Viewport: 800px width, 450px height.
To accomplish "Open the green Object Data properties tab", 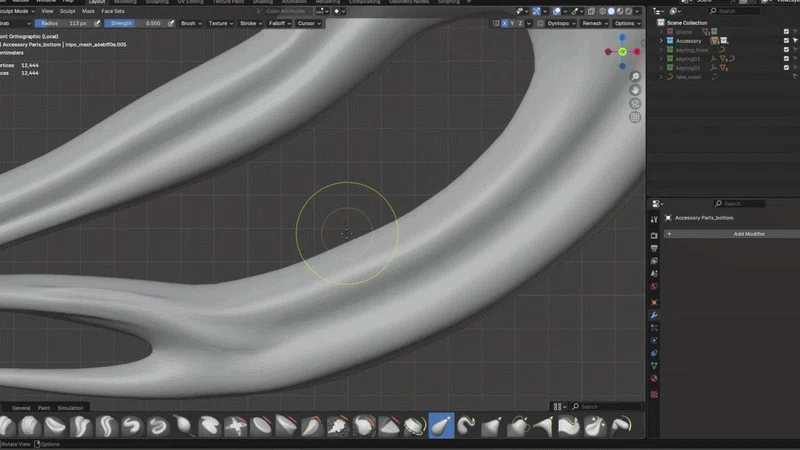I will [655, 366].
